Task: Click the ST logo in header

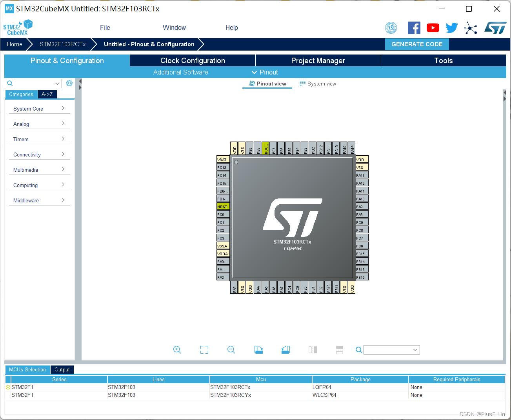Action: point(495,28)
